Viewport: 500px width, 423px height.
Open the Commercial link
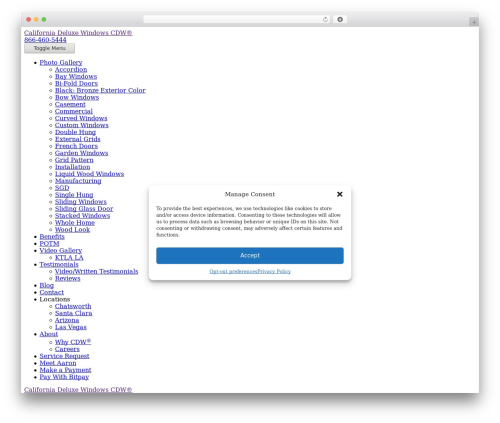74,111
